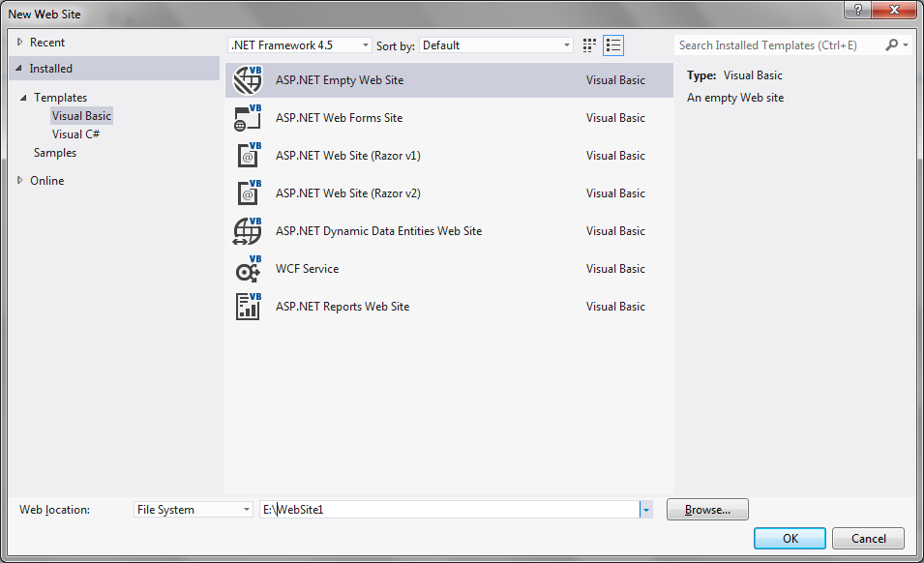Open the search options dropdown arrow
This screenshot has height=563, width=924.
pos(906,44)
